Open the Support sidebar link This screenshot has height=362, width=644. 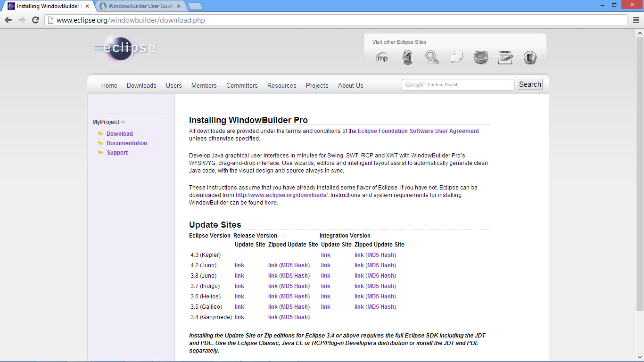click(x=117, y=152)
